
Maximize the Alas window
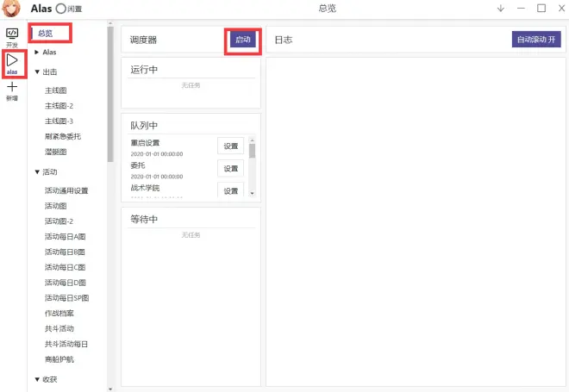click(541, 8)
